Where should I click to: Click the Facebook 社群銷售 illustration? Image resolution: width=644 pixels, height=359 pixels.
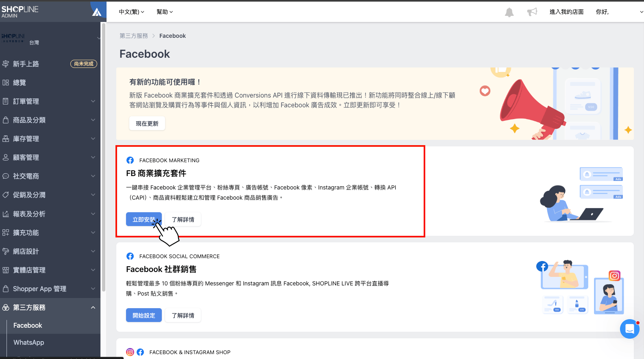coord(580,287)
